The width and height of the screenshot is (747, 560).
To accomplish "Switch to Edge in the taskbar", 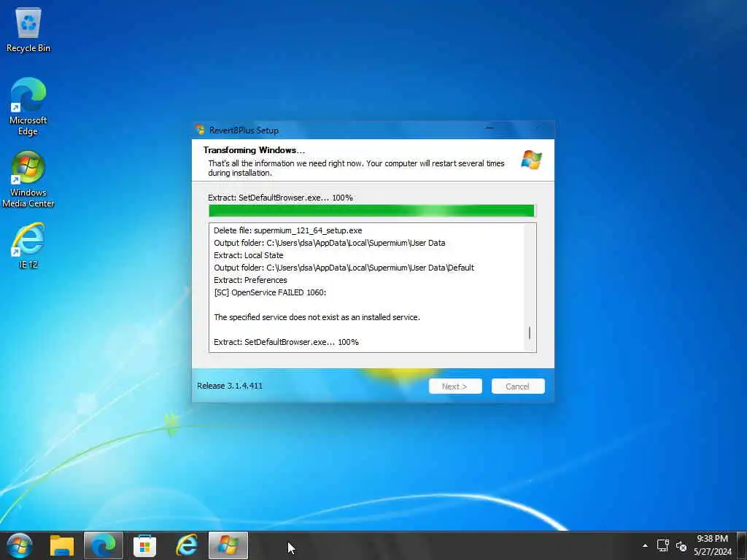I will pyautogui.click(x=104, y=545).
